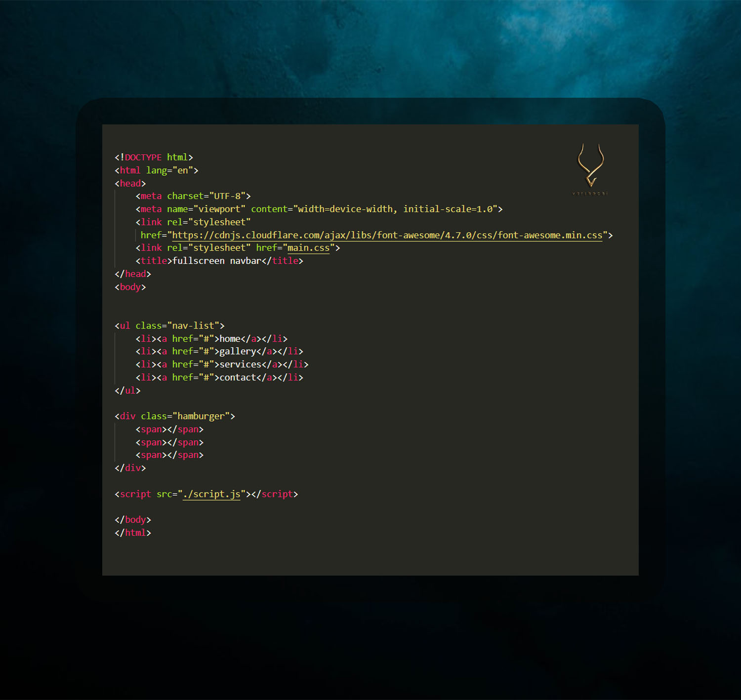Select the DOCTYPE html declaration
The image size is (741, 700).
pos(153,157)
